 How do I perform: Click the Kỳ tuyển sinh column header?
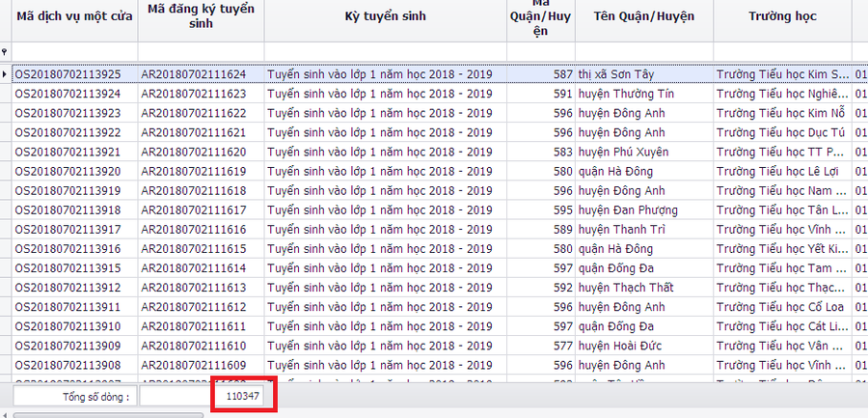[385, 17]
